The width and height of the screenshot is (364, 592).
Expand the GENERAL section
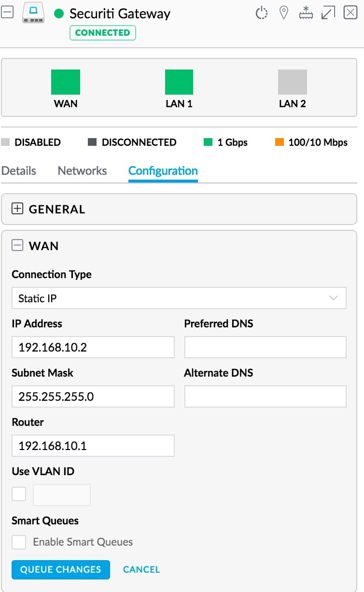(17, 209)
